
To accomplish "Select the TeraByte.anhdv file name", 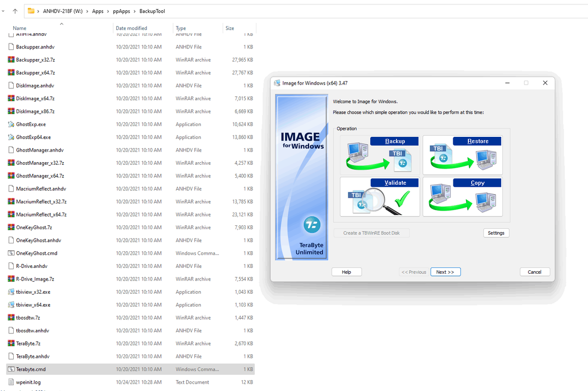I will (33, 357).
